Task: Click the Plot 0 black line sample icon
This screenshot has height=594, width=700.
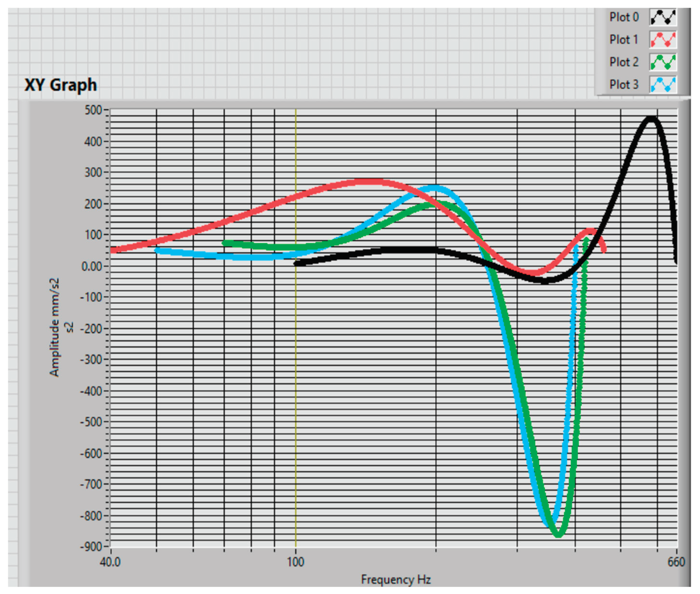Action: (663, 17)
